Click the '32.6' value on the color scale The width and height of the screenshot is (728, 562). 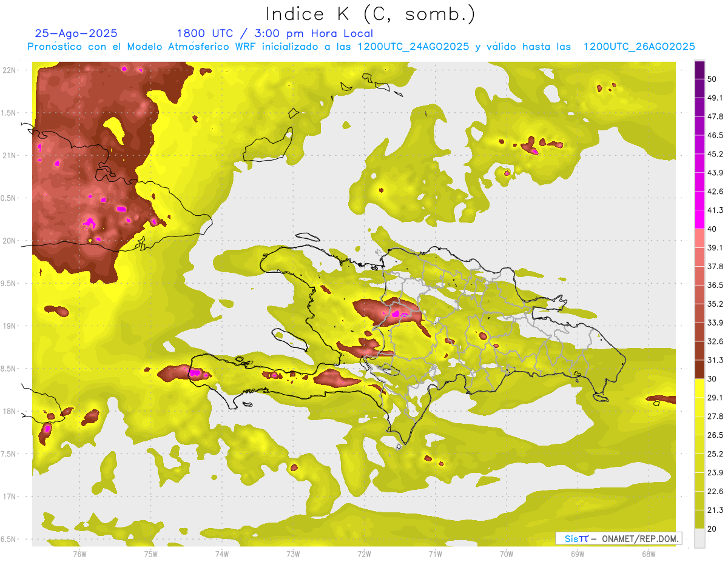pos(715,341)
